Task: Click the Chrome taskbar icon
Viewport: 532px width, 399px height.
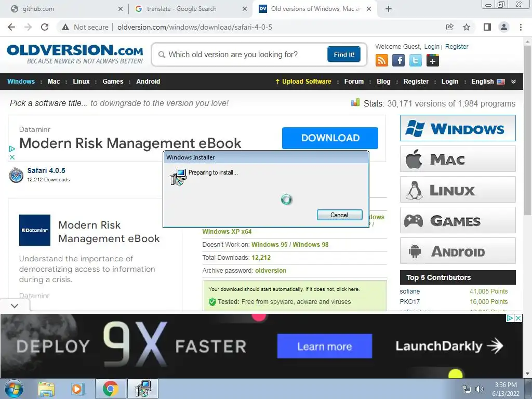Action: (x=110, y=389)
